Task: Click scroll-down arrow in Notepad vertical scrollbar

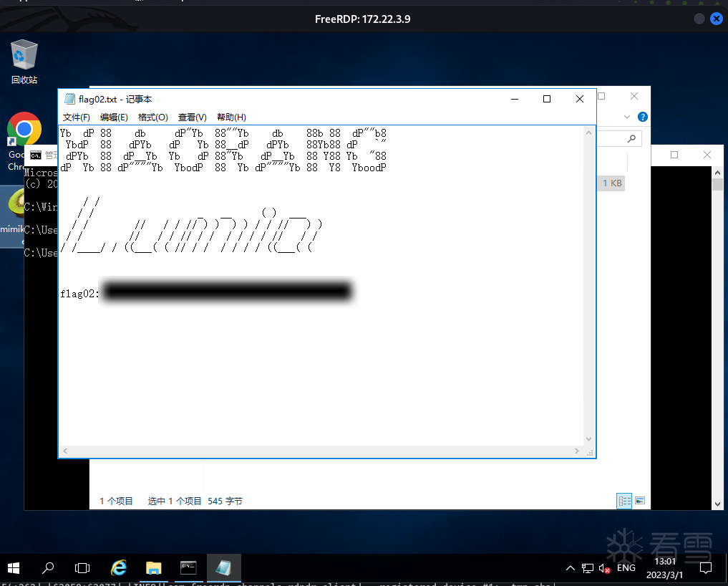Action: 588,439
